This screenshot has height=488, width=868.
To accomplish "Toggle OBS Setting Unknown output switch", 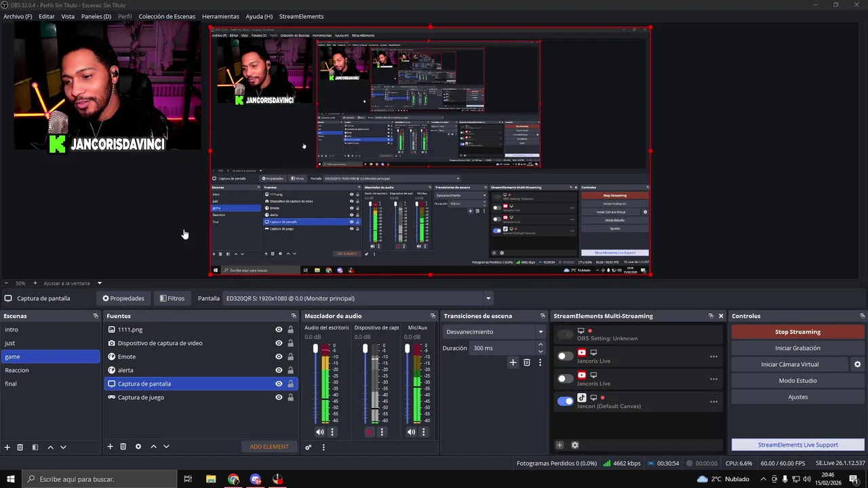I will click(565, 333).
